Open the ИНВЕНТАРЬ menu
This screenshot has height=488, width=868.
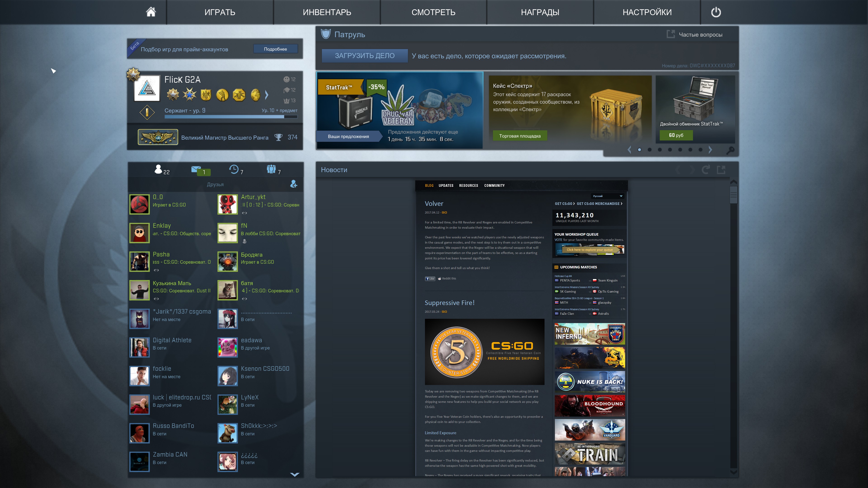[327, 12]
